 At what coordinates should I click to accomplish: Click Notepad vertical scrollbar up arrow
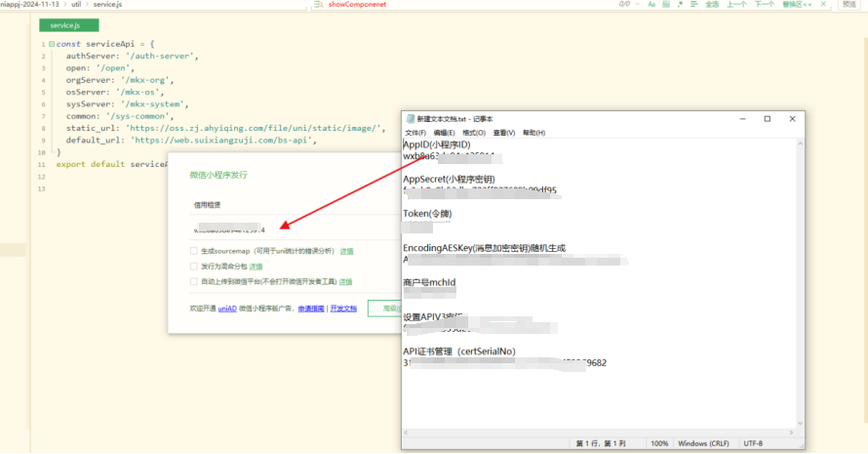(800, 143)
